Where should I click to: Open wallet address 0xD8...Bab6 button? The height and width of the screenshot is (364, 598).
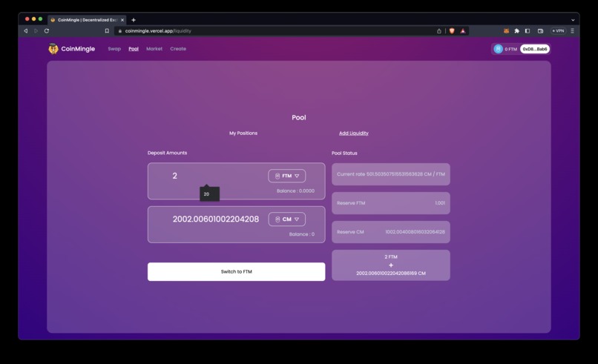[535, 49]
